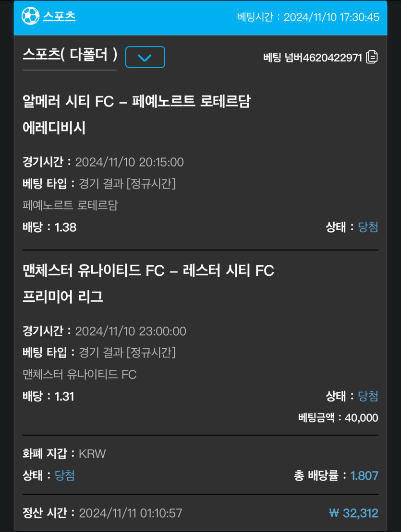Click the payout amount ₩ 32,312
Image resolution: width=401 pixels, height=532 pixels.
tap(353, 513)
